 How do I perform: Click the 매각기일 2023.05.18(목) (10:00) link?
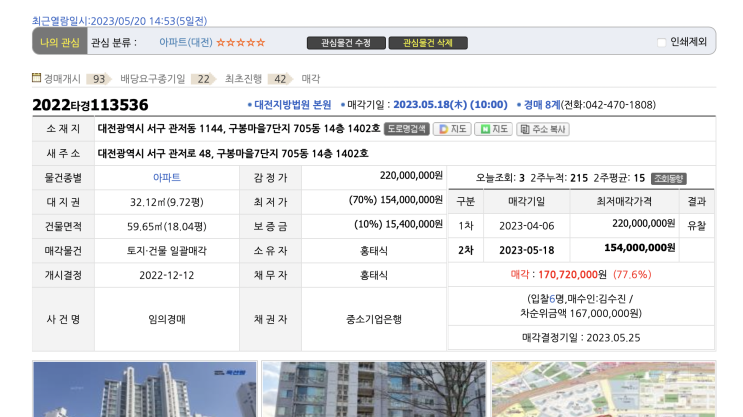[450, 104]
